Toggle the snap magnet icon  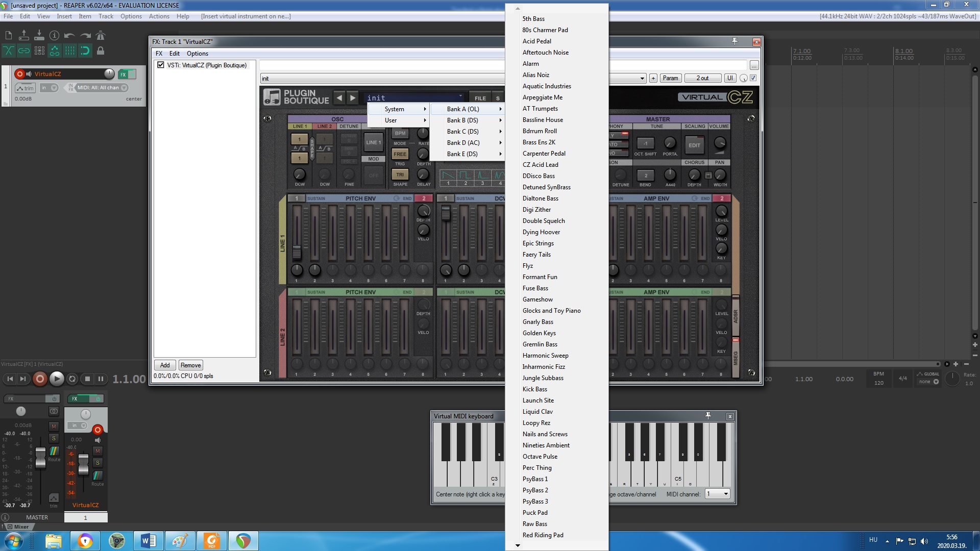coord(85,51)
